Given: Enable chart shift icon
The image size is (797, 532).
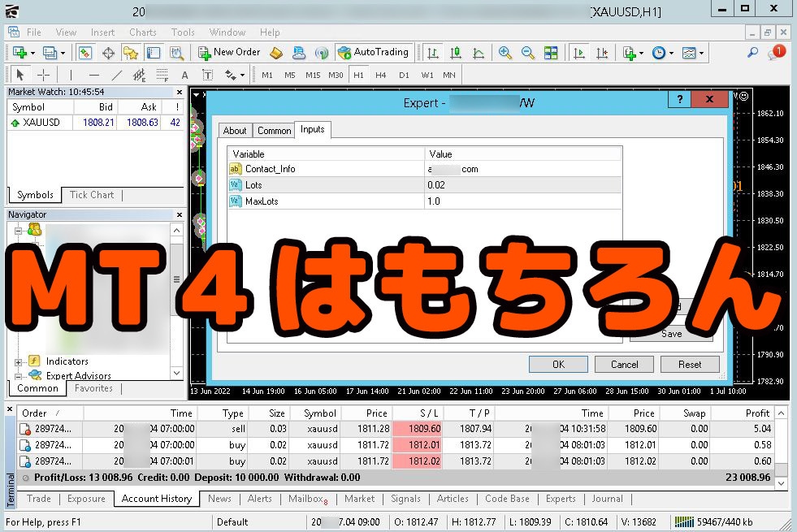Looking at the screenshot, I should 602,52.
